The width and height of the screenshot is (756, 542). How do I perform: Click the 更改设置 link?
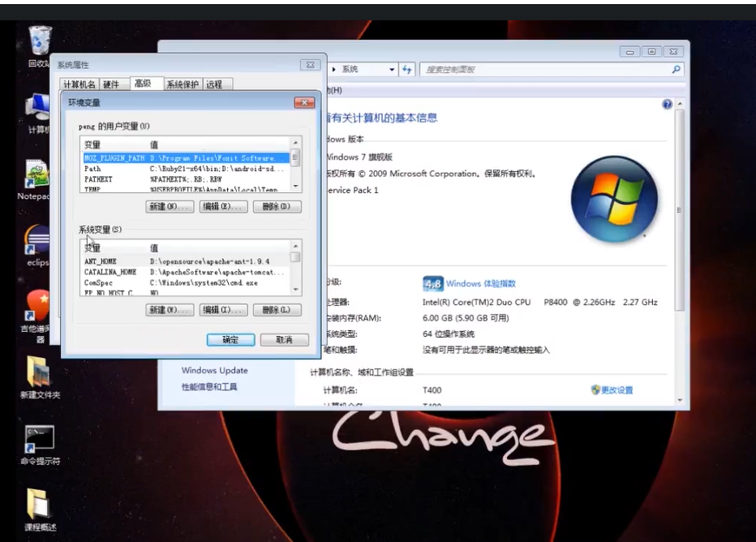617,390
